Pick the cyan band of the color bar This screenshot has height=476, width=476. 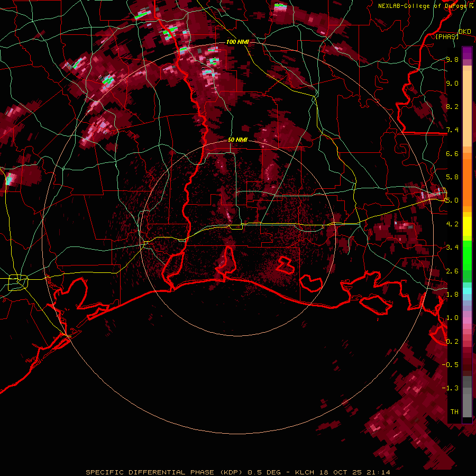[467, 290]
